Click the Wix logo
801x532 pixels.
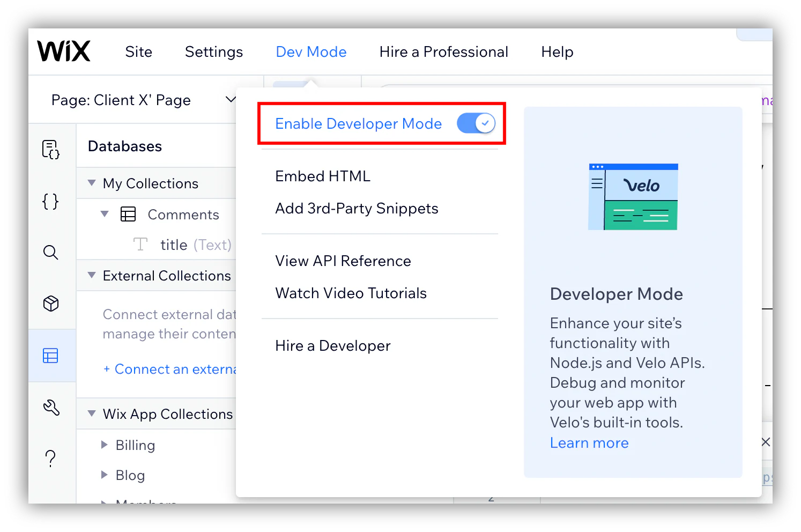tap(64, 51)
